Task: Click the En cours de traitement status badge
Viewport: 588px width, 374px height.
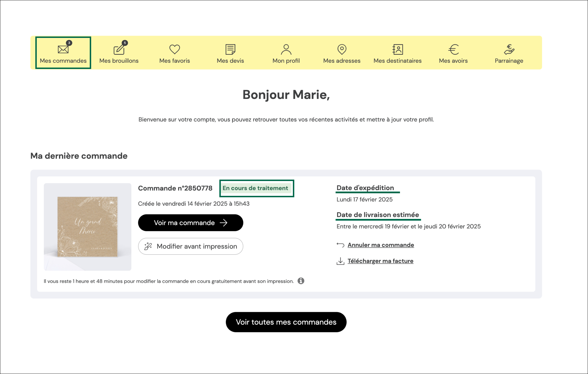Action: point(255,188)
